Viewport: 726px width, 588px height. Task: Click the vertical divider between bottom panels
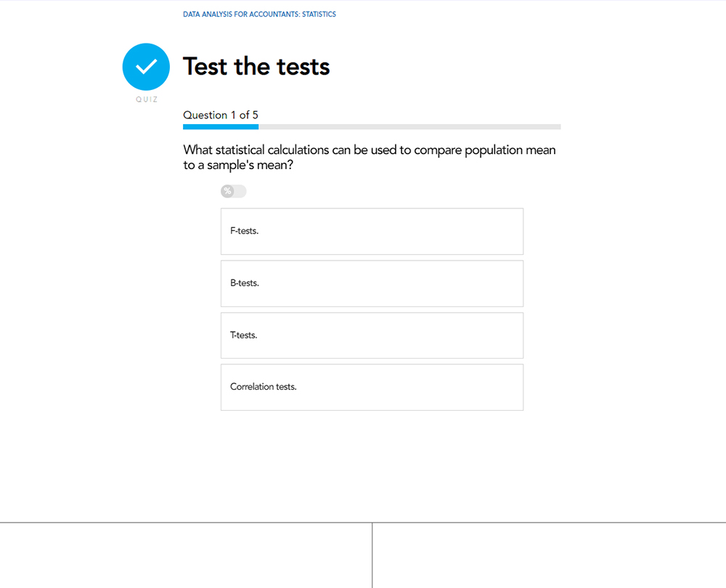coord(372,555)
